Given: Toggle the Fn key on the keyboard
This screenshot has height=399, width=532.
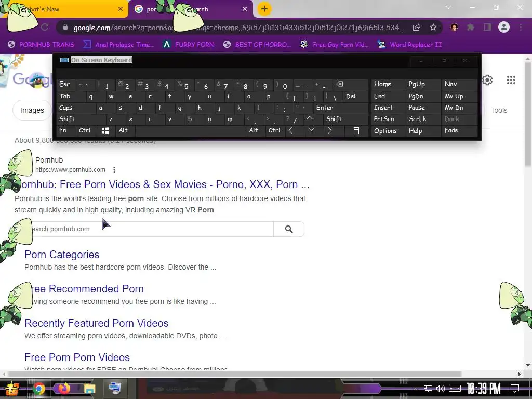Looking at the screenshot, I should click(x=66, y=130).
